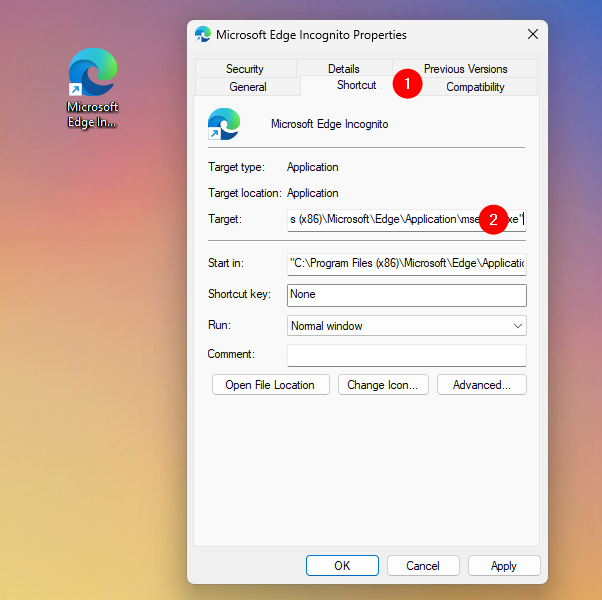Switch to the Details tab
602x600 pixels.
[344, 69]
